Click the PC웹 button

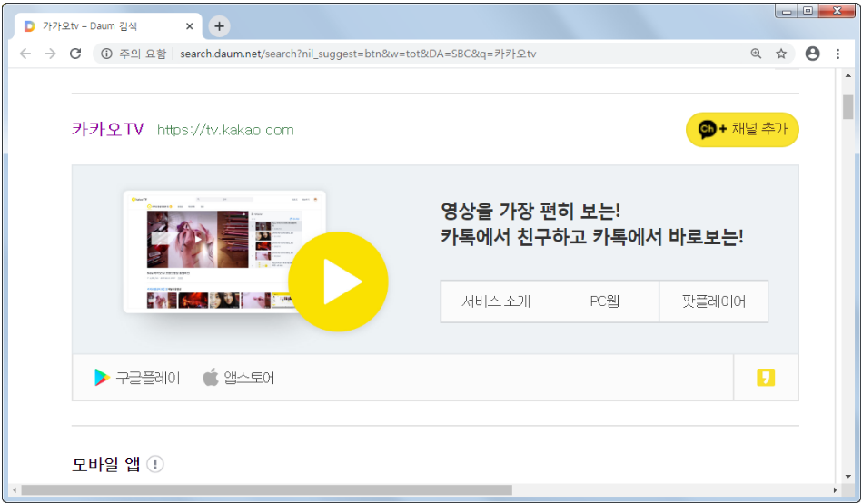[604, 301]
